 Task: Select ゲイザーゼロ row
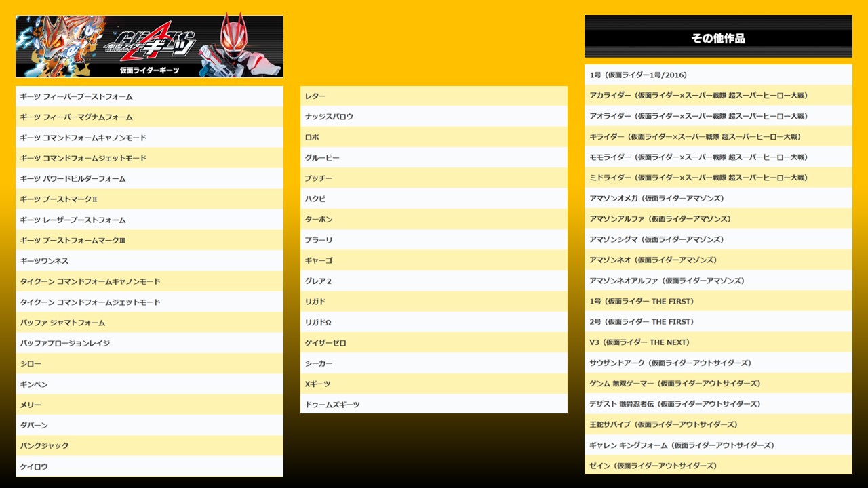pos(434,343)
